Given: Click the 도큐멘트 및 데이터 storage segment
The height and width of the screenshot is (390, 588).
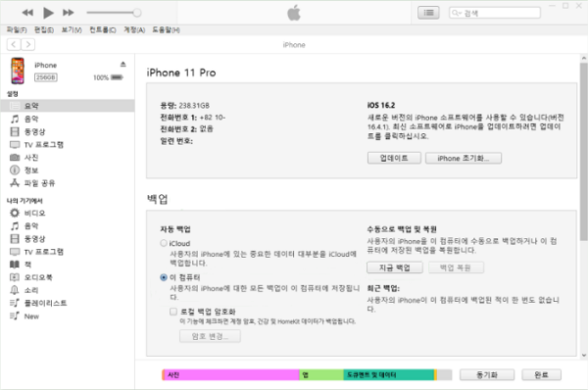Looking at the screenshot, I should tap(388, 374).
